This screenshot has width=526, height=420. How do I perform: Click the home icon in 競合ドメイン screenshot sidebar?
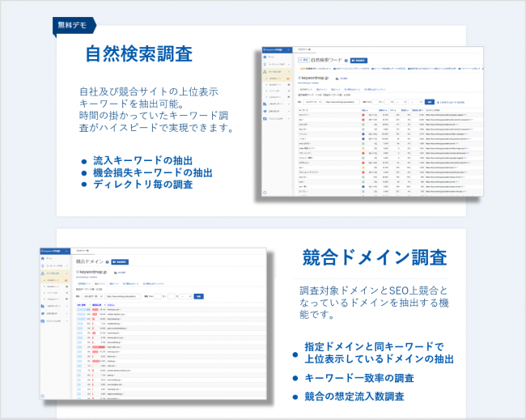pyautogui.click(x=43, y=259)
